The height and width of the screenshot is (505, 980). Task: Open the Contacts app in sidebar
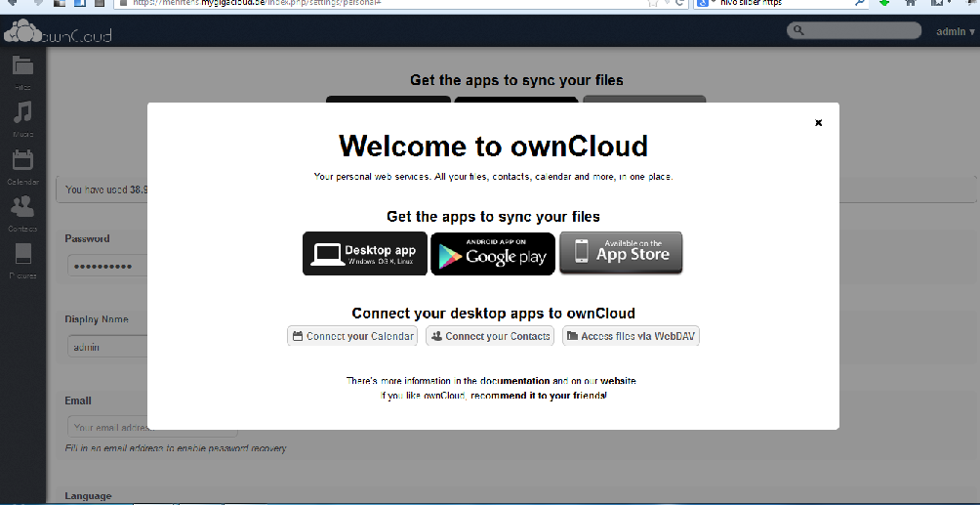point(22,214)
